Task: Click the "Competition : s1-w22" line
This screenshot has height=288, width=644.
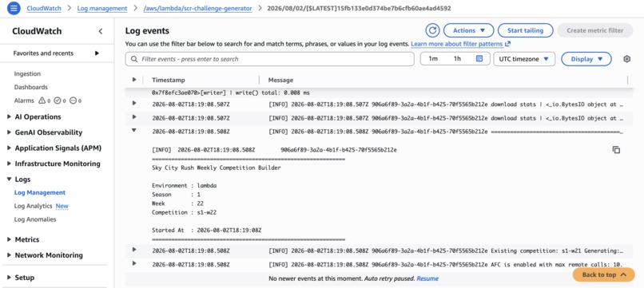Action: pyautogui.click(x=185, y=212)
